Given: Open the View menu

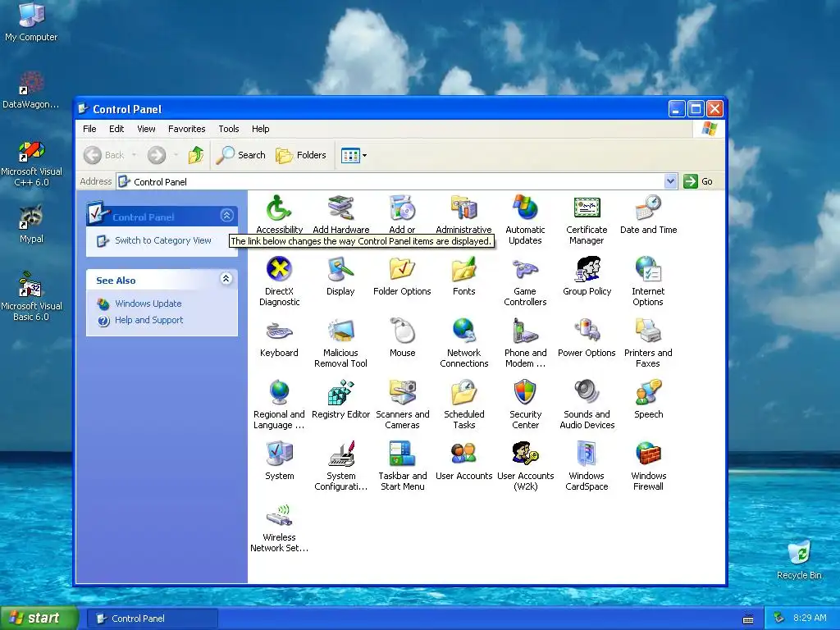Looking at the screenshot, I should [x=146, y=129].
